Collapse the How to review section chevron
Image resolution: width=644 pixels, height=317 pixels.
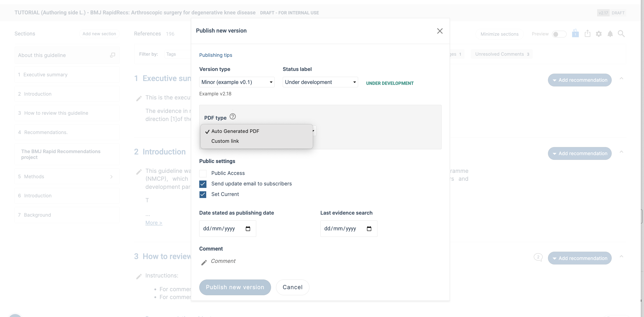coord(621,256)
